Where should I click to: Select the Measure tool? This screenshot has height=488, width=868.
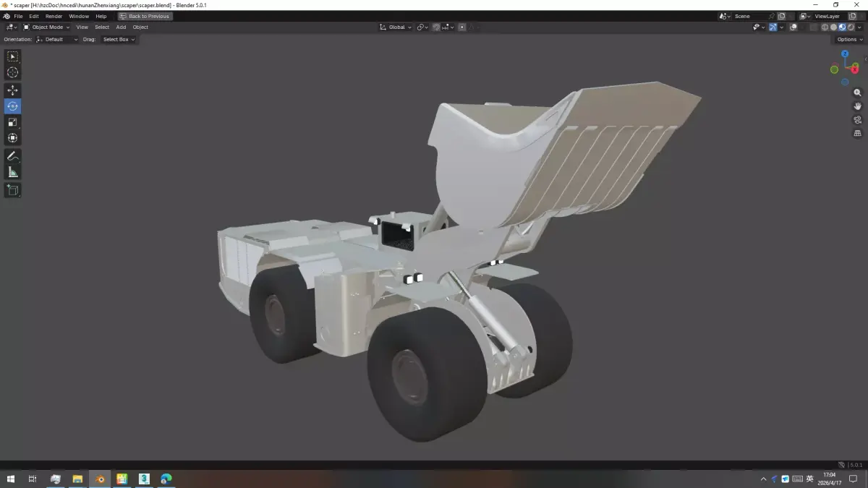click(12, 171)
